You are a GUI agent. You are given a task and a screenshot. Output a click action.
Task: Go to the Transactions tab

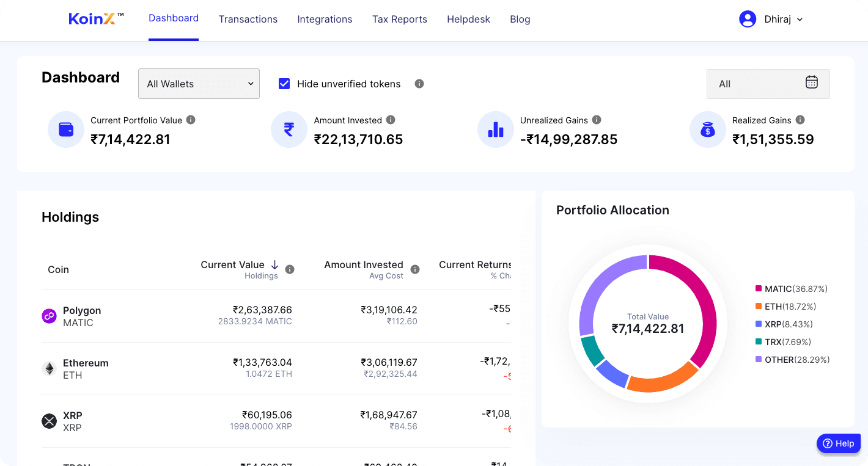pyautogui.click(x=248, y=19)
